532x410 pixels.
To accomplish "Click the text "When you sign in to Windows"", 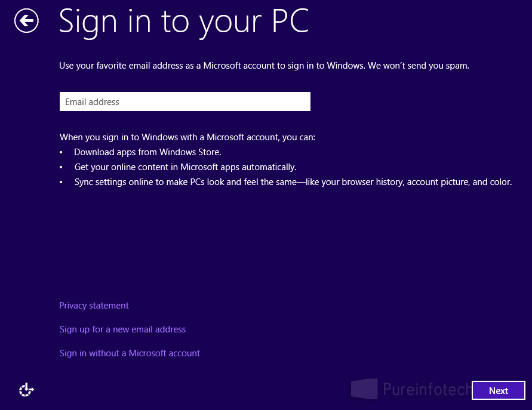I will click(x=187, y=137).
